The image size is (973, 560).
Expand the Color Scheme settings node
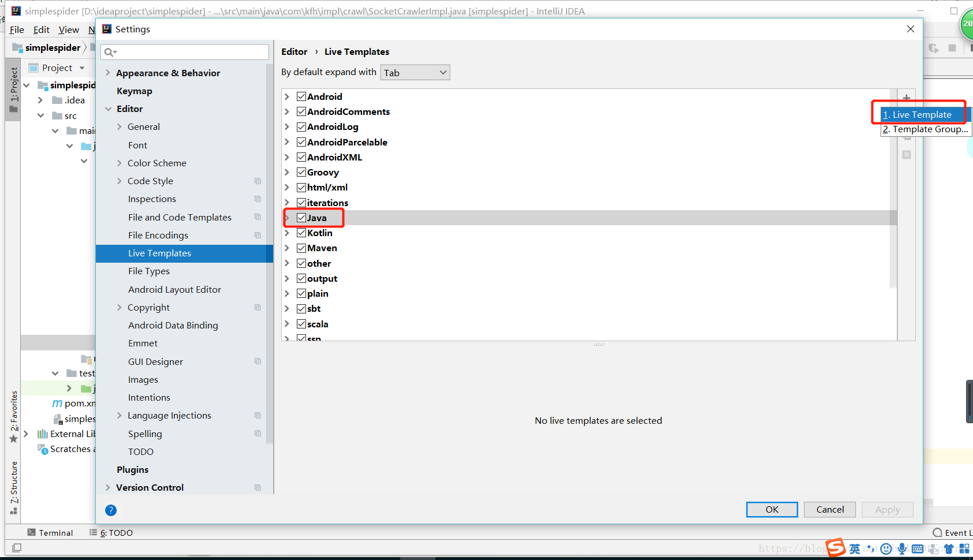[120, 163]
